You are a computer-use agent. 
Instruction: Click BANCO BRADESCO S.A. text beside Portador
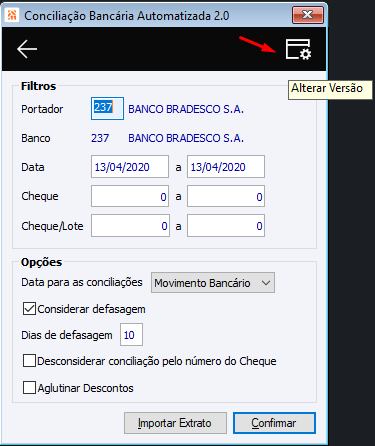pyautogui.click(x=186, y=109)
